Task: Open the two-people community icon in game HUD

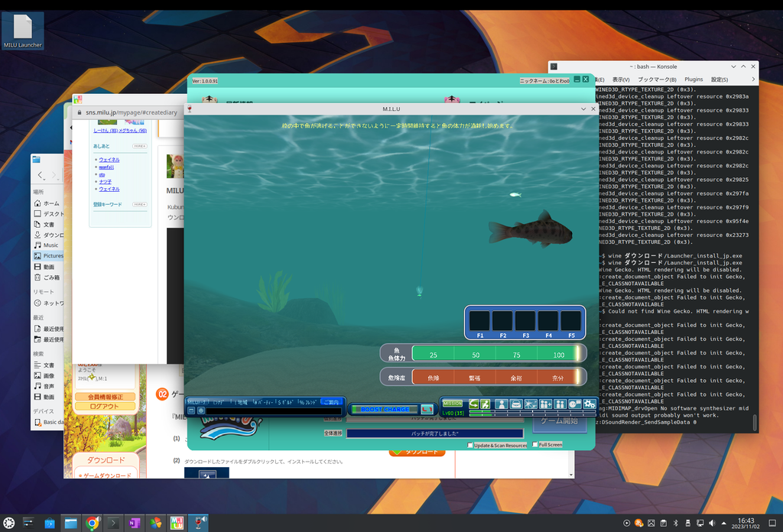Action: pos(560,404)
